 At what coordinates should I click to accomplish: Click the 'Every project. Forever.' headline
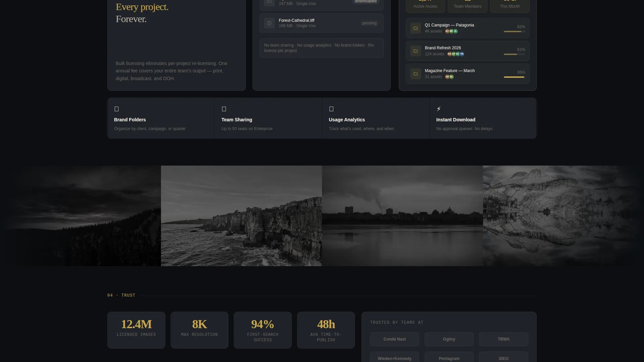[142, 13]
